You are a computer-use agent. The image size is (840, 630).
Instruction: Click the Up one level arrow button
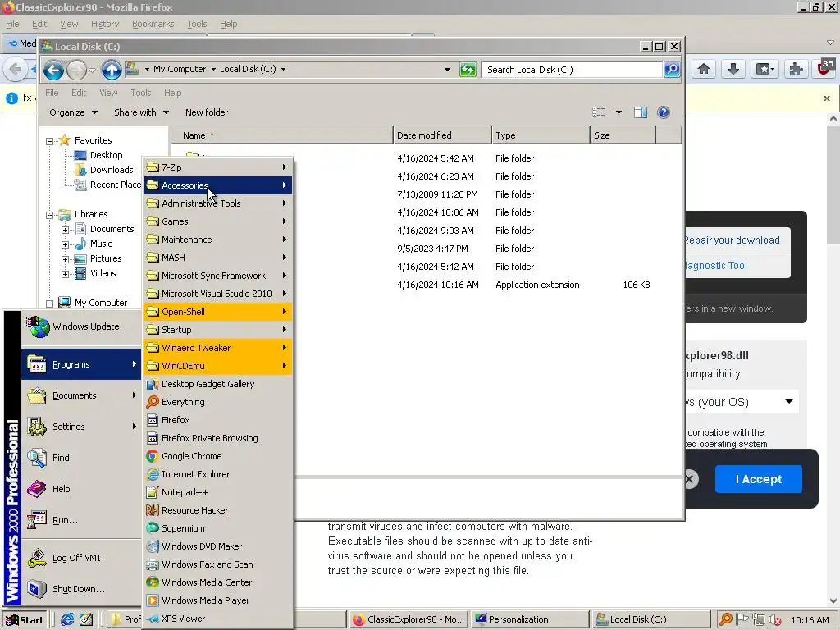tap(112, 70)
